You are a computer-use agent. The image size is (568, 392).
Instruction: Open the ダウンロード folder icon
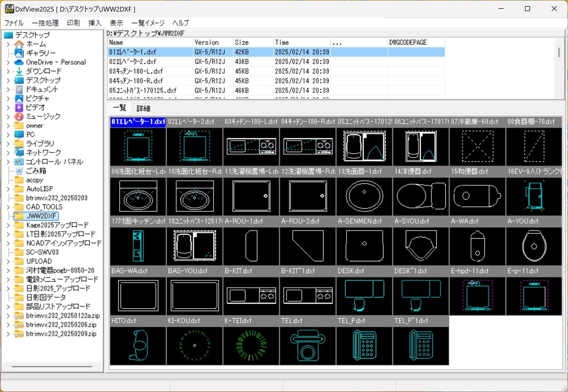19,71
